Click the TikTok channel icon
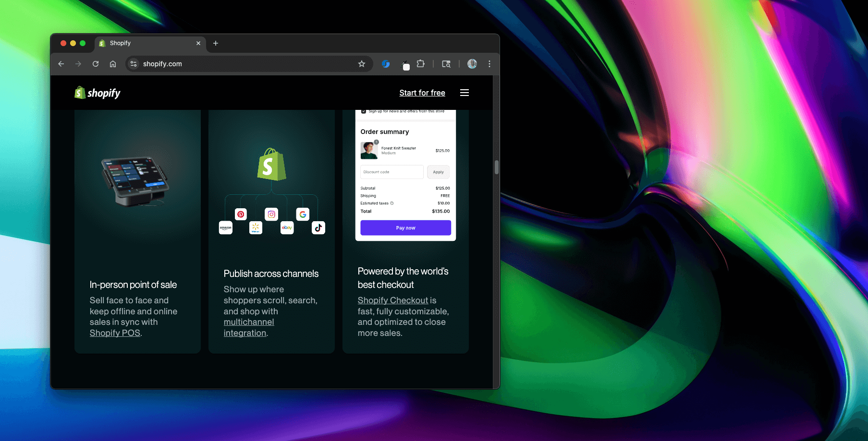Screen dimensions: 868x441 tap(318, 227)
